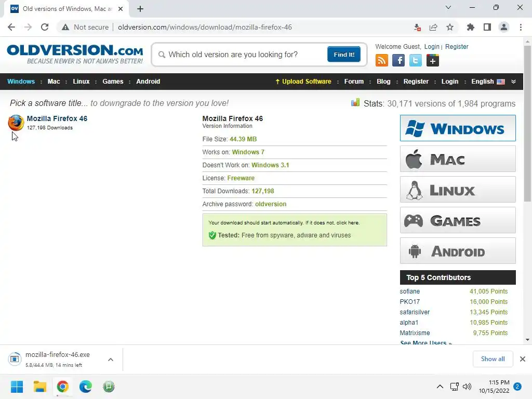Click the Find It! button
This screenshot has width=532, height=399.
[344, 54]
